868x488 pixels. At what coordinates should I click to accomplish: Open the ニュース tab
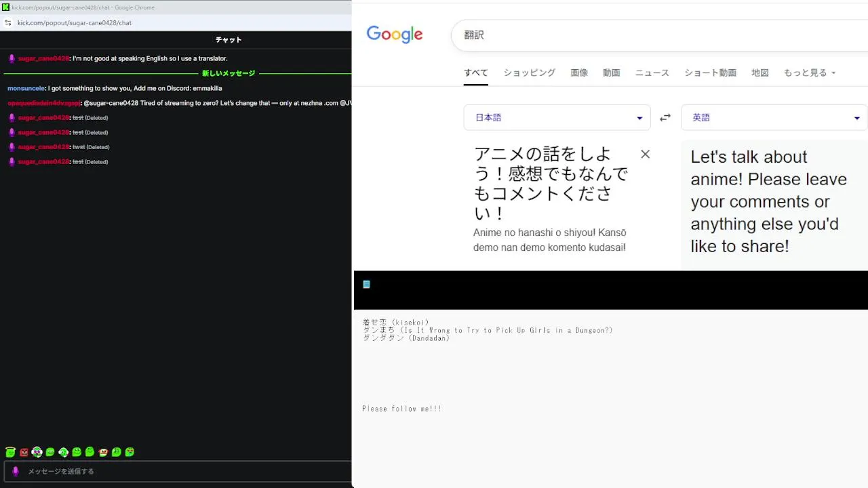[x=652, y=73]
